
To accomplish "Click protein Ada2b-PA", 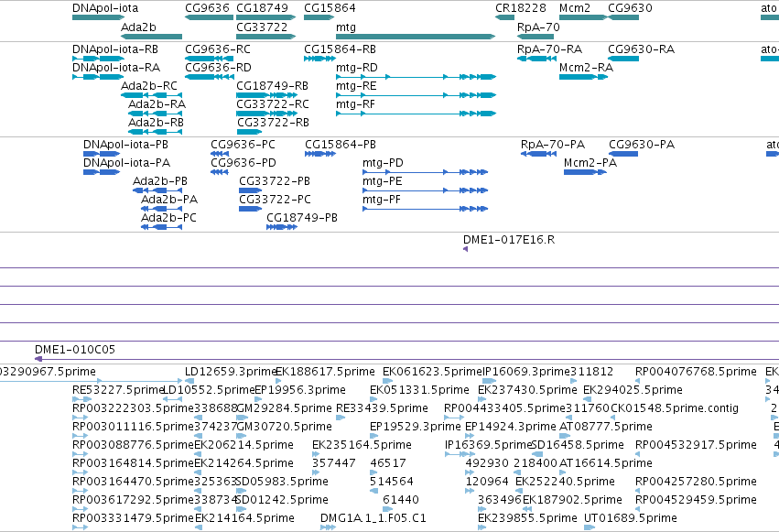I will pyautogui.click(x=161, y=209).
